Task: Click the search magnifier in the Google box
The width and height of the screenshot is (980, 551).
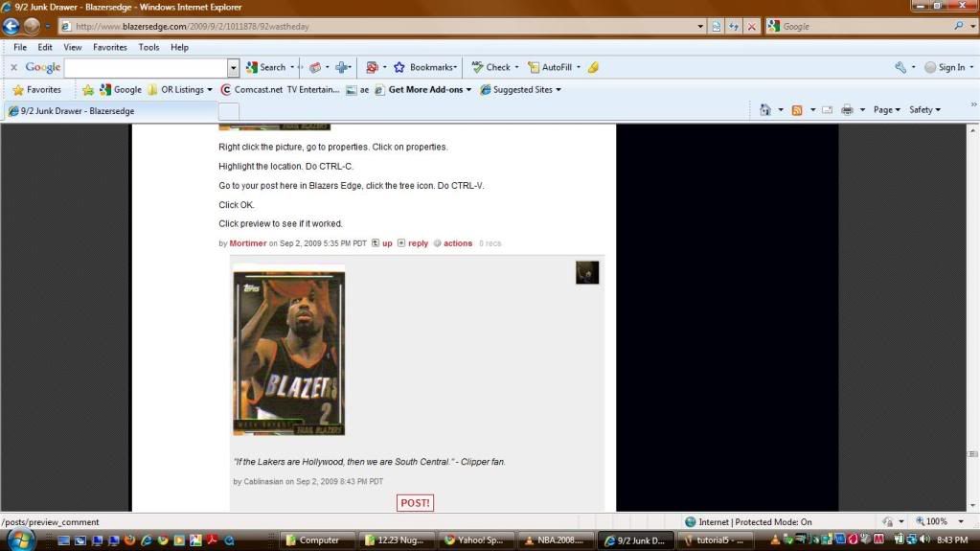Action: point(959,26)
